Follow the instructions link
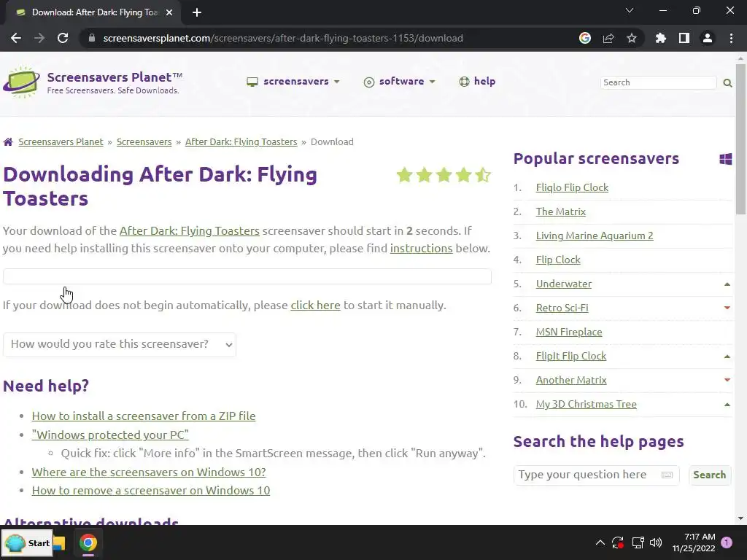This screenshot has width=747, height=560. click(x=421, y=249)
